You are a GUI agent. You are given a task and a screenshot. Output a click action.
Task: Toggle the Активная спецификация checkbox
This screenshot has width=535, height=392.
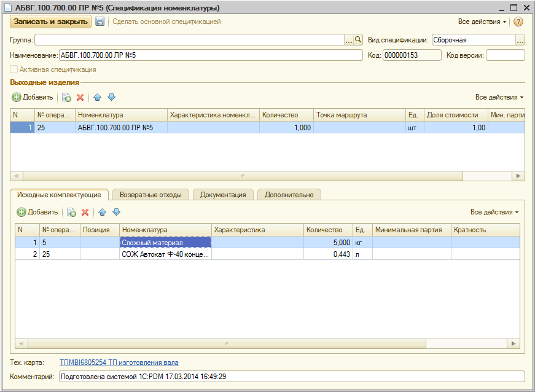click(14, 69)
